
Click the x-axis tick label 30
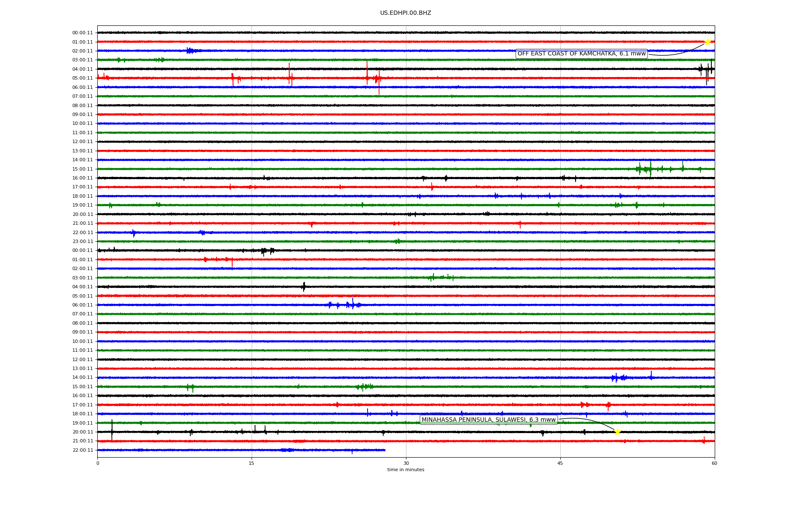click(x=406, y=463)
